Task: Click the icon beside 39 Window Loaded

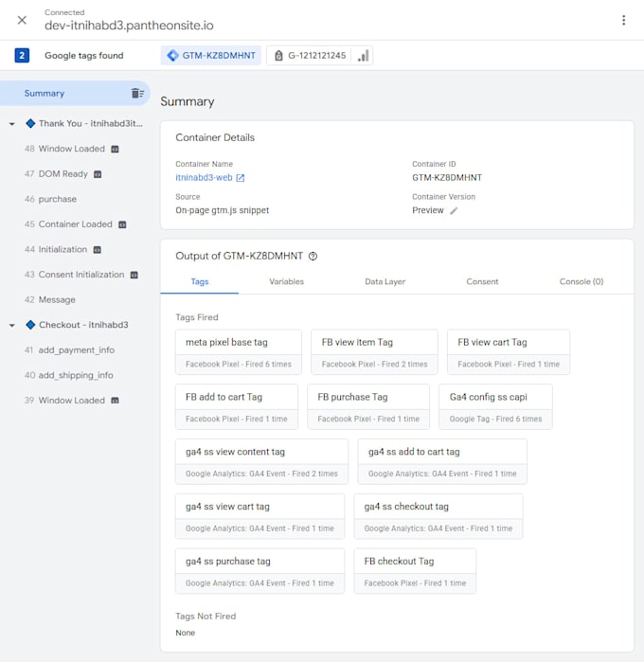Action: tap(115, 401)
